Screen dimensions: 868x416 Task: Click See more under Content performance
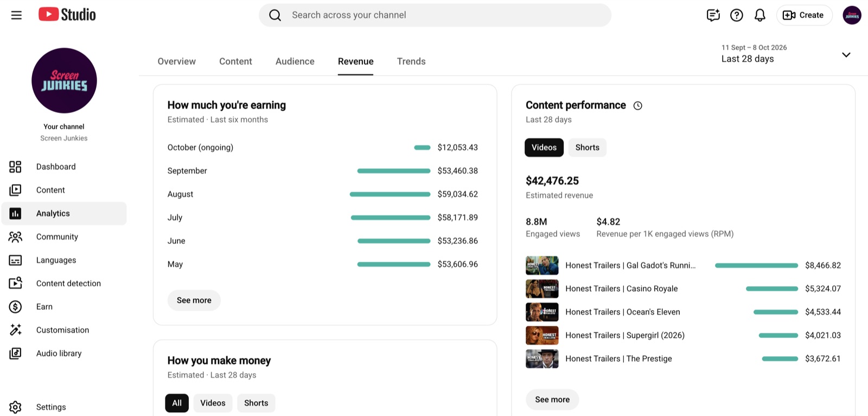tap(552, 400)
